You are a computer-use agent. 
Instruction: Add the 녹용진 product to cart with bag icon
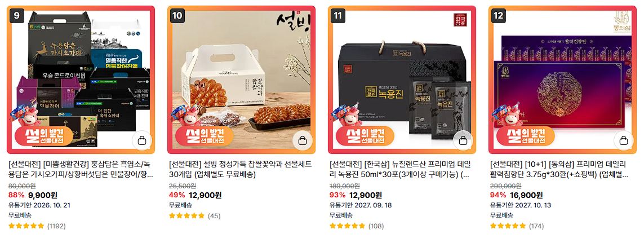[463, 140]
